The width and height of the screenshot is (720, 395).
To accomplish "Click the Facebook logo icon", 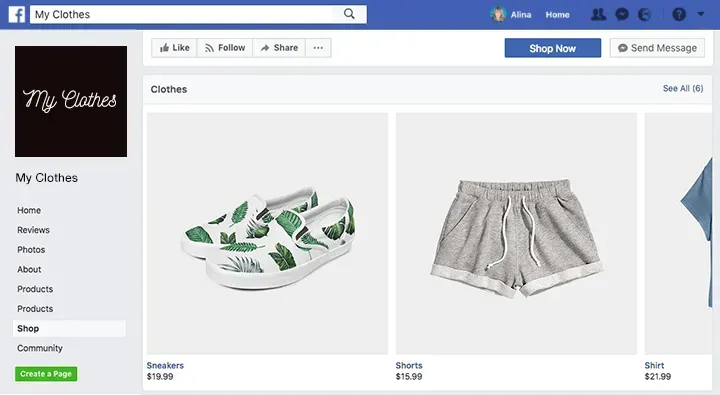I will (17, 14).
